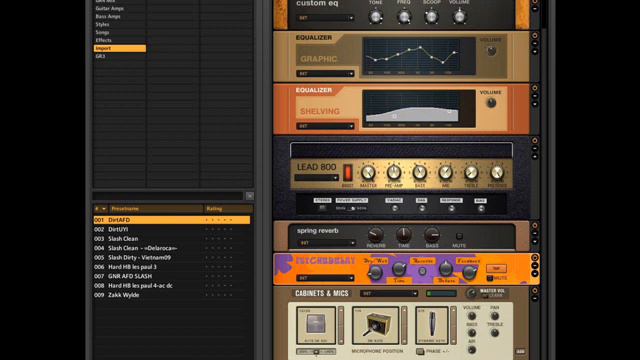The width and height of the screenshot is (640, 360).
Task: Open the Shelving Equalizer preset dropdown
Action: tap(325, 126)
